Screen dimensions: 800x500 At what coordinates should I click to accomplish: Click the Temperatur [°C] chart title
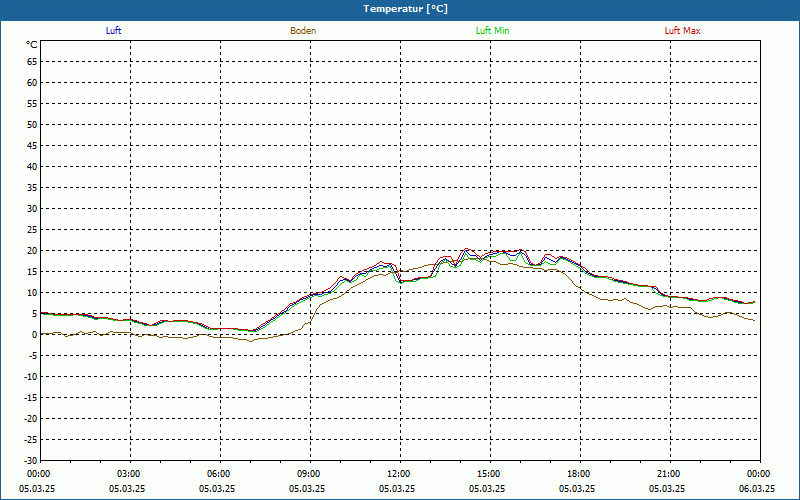(406, 9)
